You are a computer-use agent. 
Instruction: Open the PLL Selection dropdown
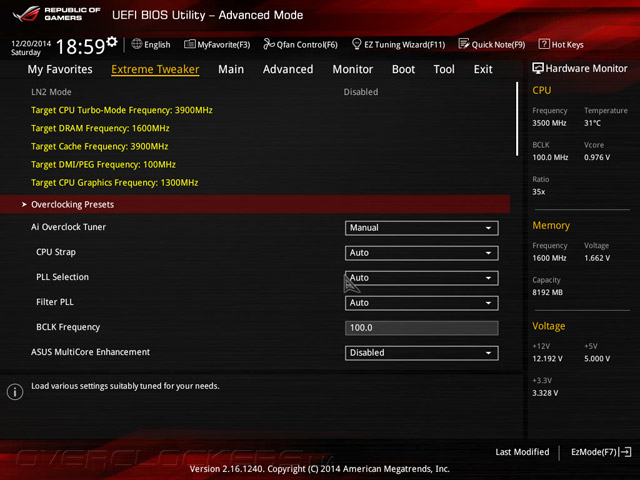point(422,278)
